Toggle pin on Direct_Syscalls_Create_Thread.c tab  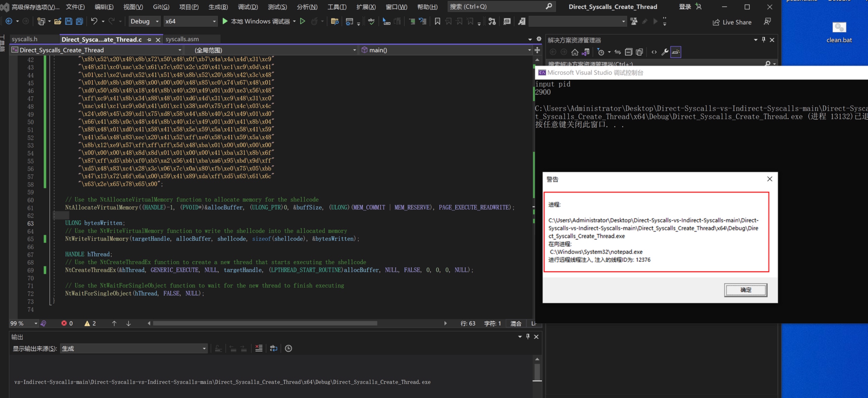[149, 40]
